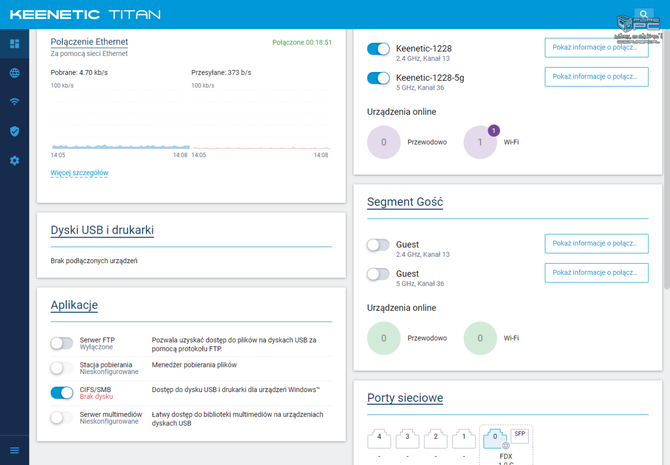Image resolution: width=670 pixels, height=465 pixels.
Task: Enable the Serwer FTP toggle
Action: click(x=62, y=343)
